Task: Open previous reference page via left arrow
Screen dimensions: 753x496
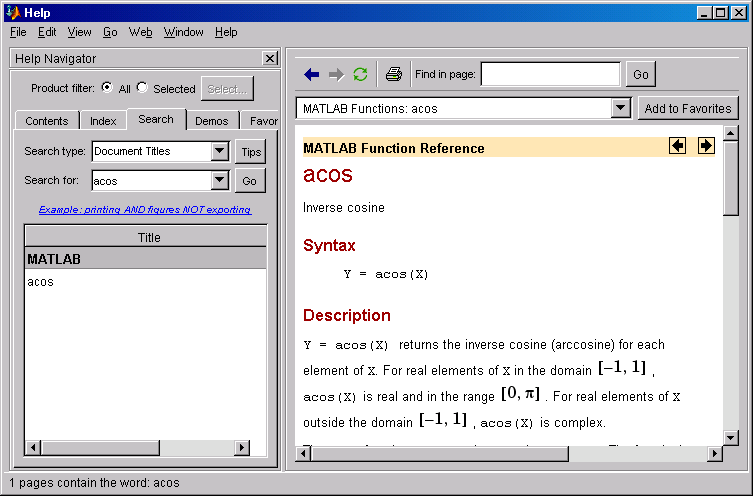Action: point(677,145)
